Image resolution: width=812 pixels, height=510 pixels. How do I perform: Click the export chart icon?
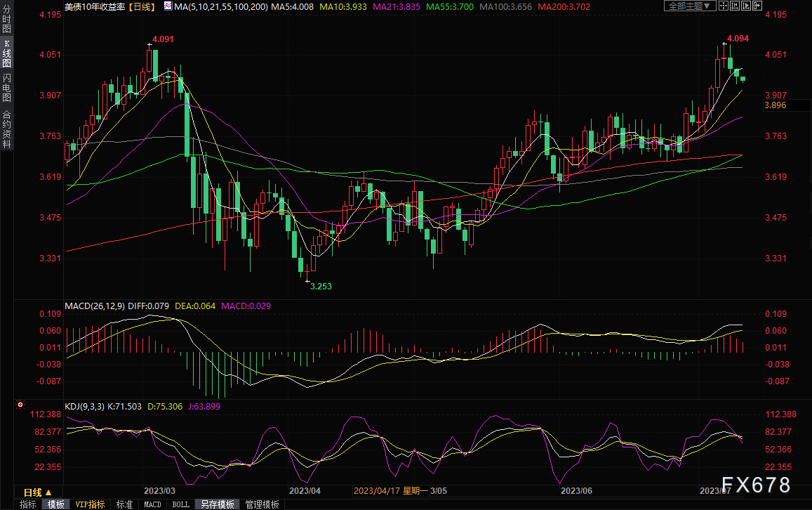(757, 6)
